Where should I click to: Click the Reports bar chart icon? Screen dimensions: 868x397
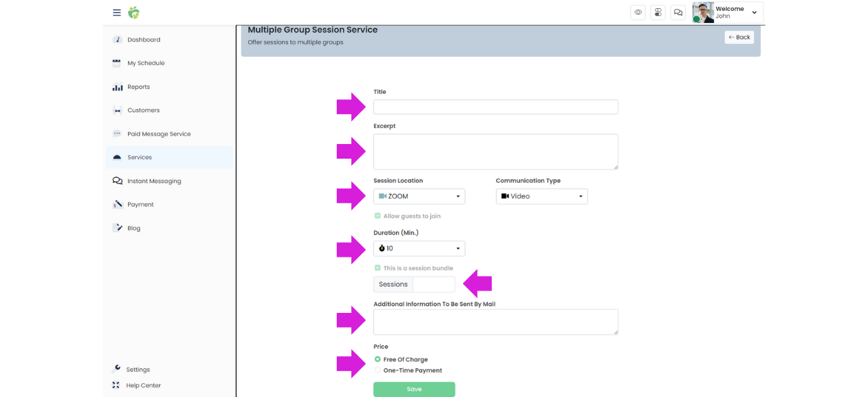coord(117,87)
